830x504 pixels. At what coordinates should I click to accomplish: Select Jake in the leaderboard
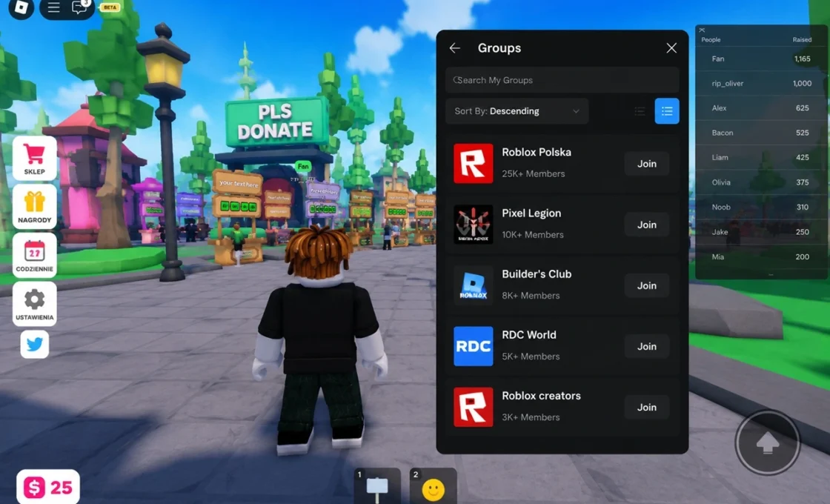pos(760,232)
